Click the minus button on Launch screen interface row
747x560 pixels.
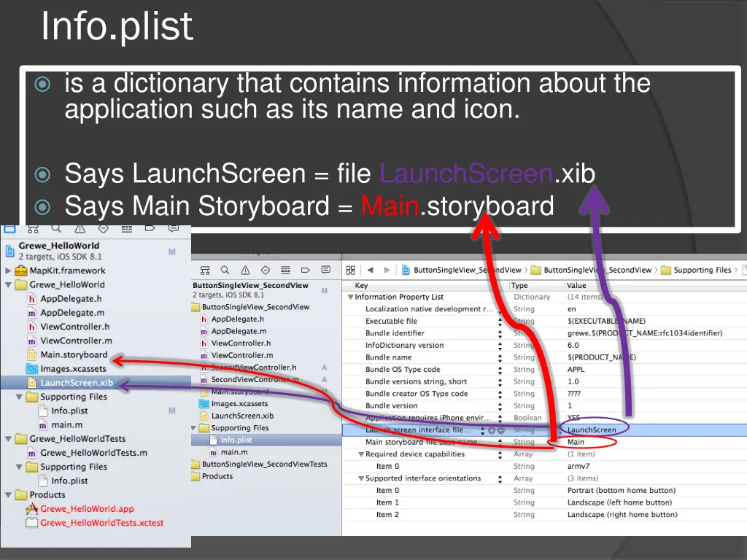pos(500,430)
